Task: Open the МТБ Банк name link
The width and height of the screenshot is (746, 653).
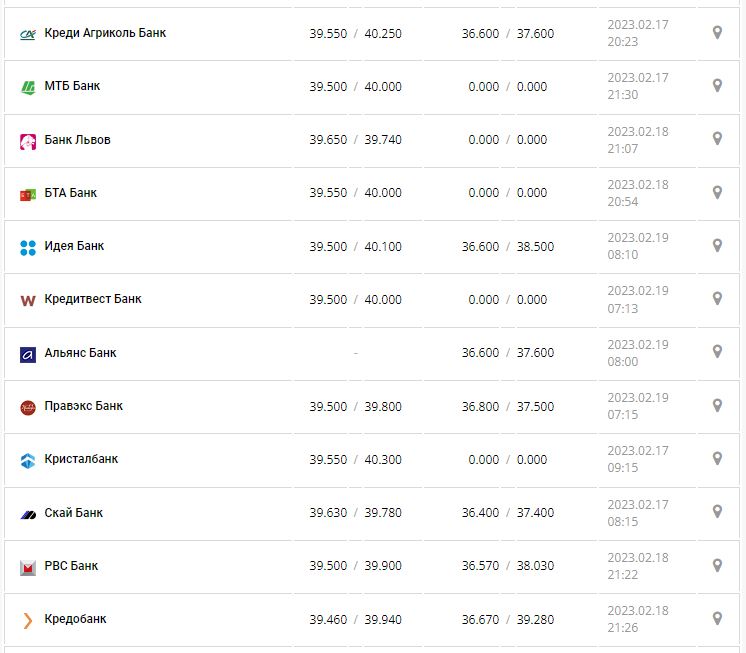Action: pyautogui.click(x=72, y=86)
